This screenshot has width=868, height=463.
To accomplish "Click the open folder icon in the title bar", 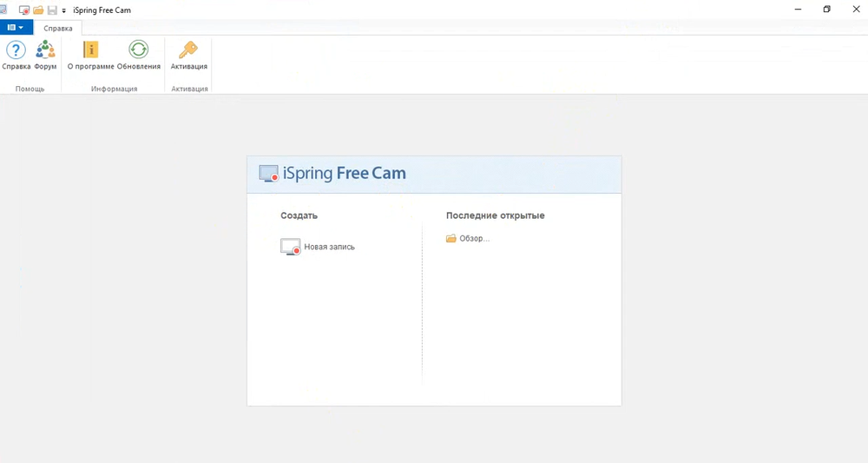I will tap(38, 10).
